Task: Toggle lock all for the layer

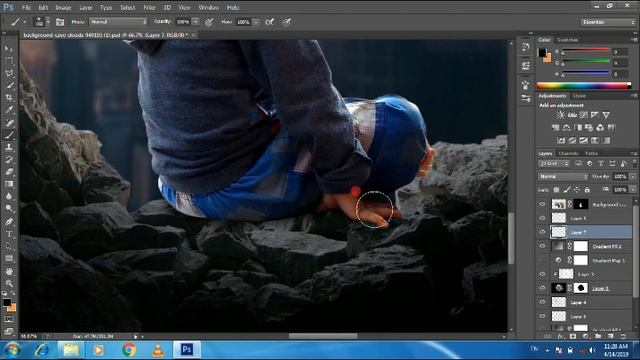Action: 587,190
